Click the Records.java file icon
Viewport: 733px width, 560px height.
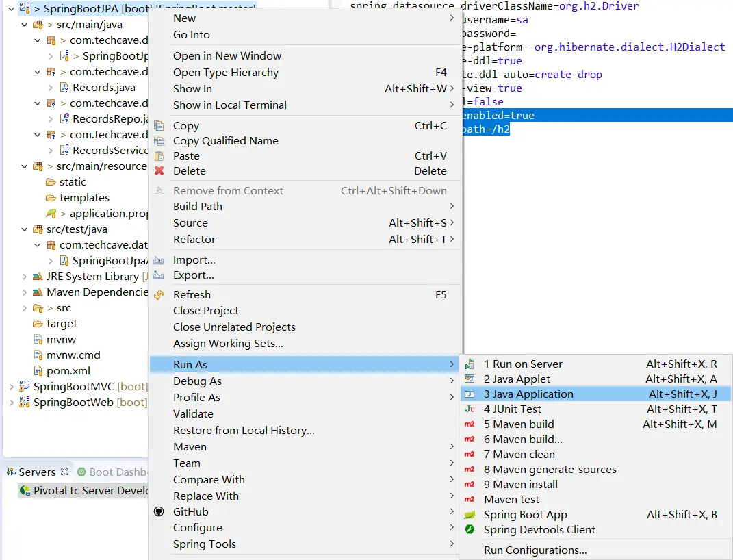point(64,87)
